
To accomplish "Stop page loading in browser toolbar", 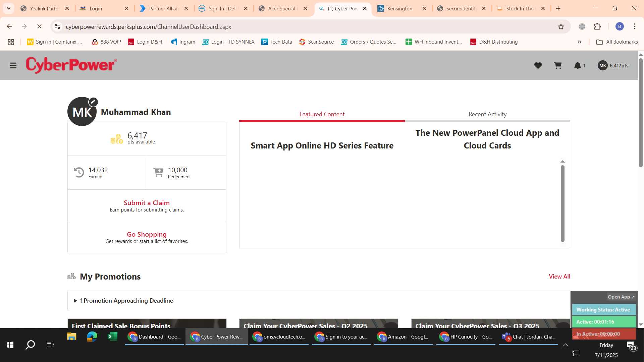I will (x=39, y=26).
